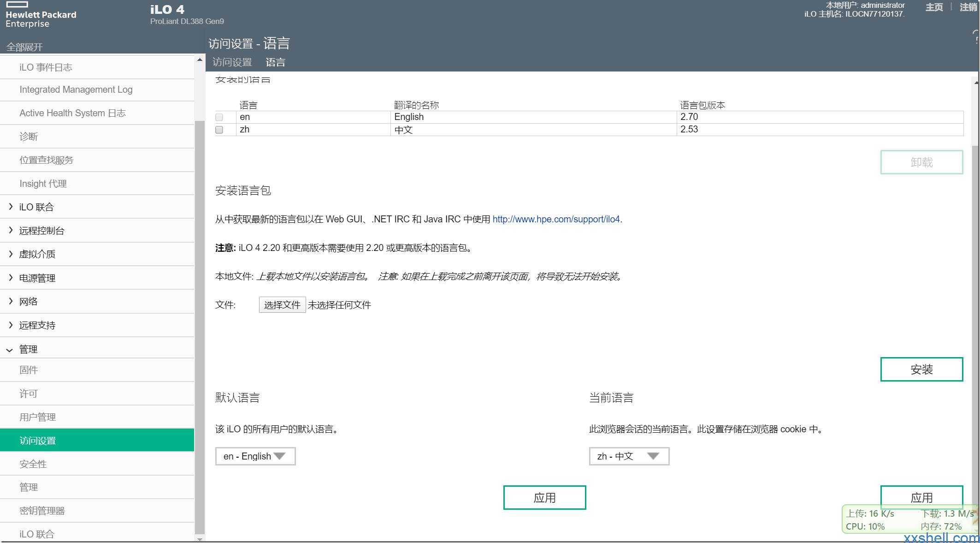980x543 pixels.
Task: Open the current language zh - 中文 dropdown
Action: (629, 456)
